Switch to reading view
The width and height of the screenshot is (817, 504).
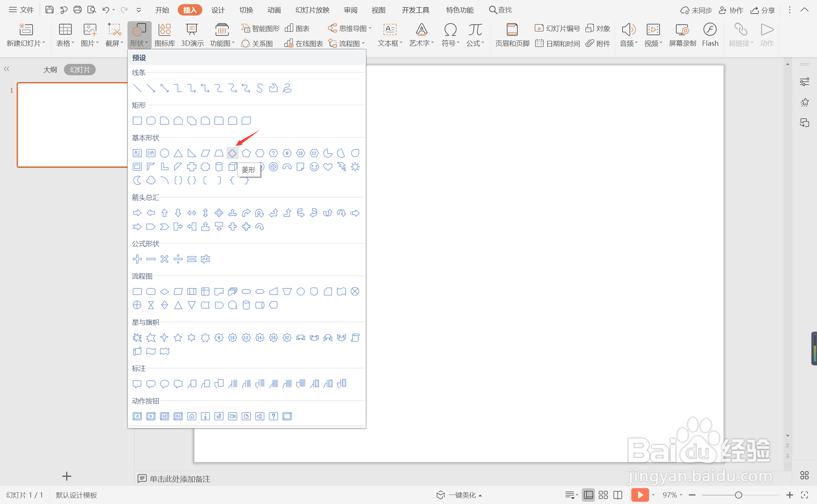click(618, 495)
